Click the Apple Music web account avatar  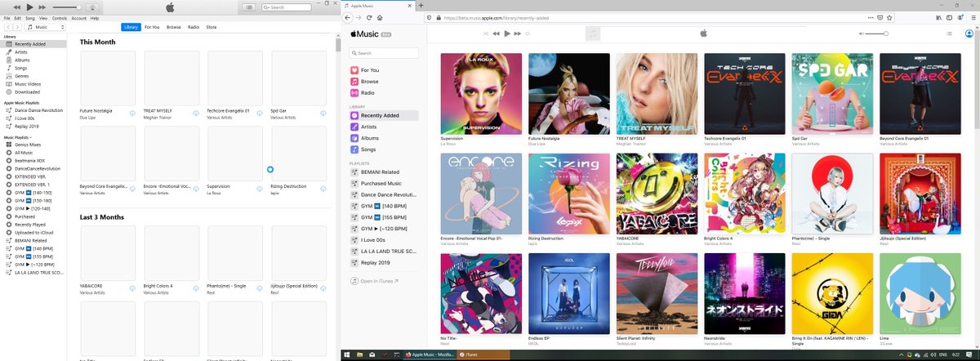tap(969, 33)
